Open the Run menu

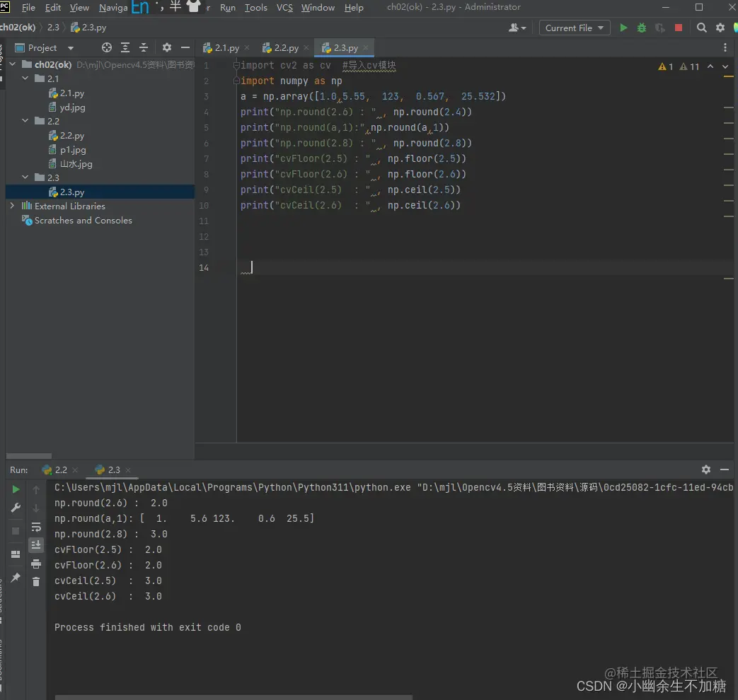click(228, 8)
